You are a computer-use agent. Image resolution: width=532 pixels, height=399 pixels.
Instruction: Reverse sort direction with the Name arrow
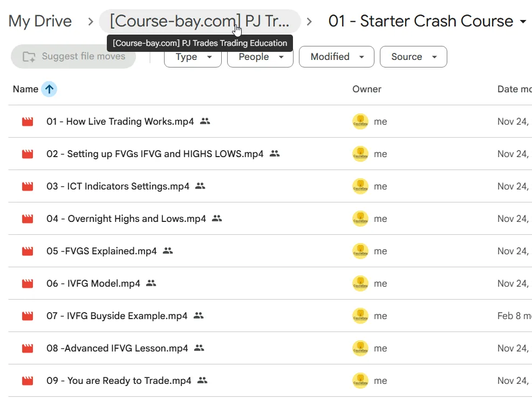pos(49,89)
